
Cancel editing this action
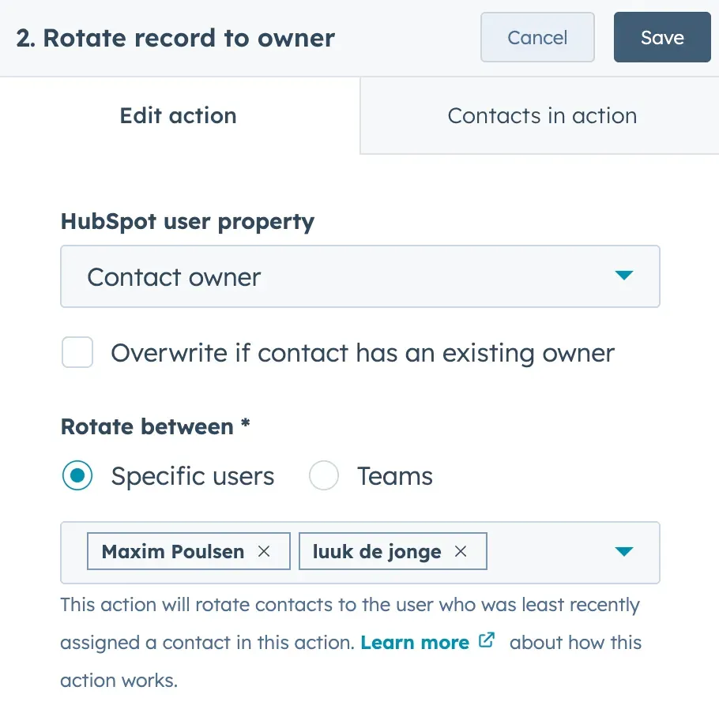537,37
